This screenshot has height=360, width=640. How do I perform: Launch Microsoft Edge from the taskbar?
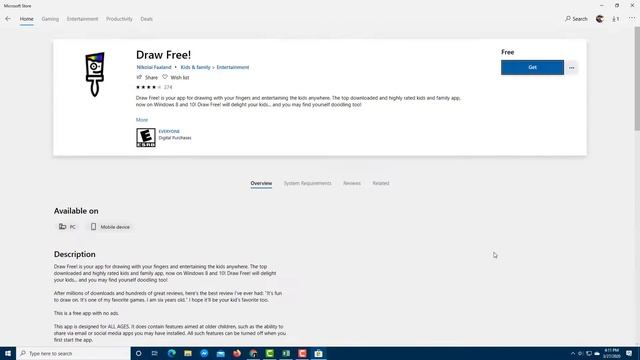(171, 353)
